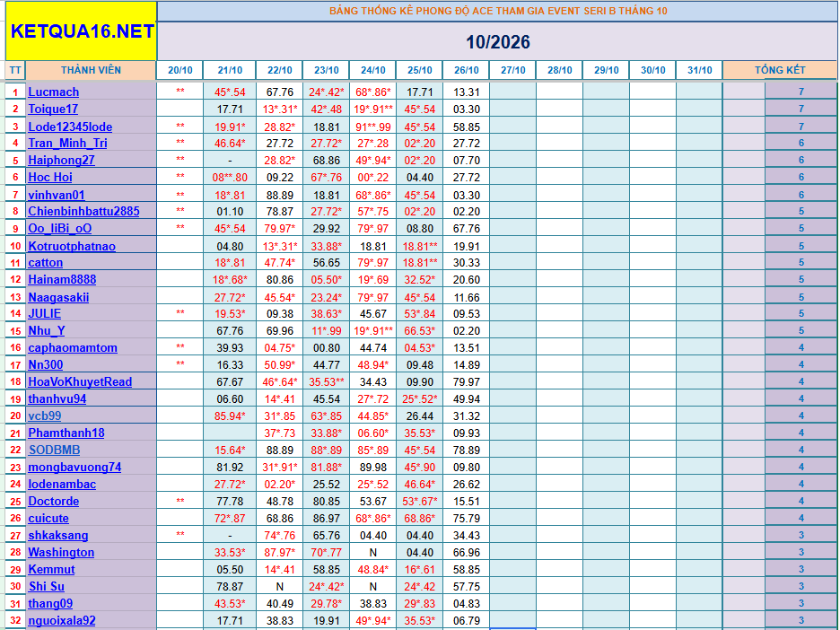Open the nguoixala92 member link
The image size is (840, 630).
click(x=62, y=621)
